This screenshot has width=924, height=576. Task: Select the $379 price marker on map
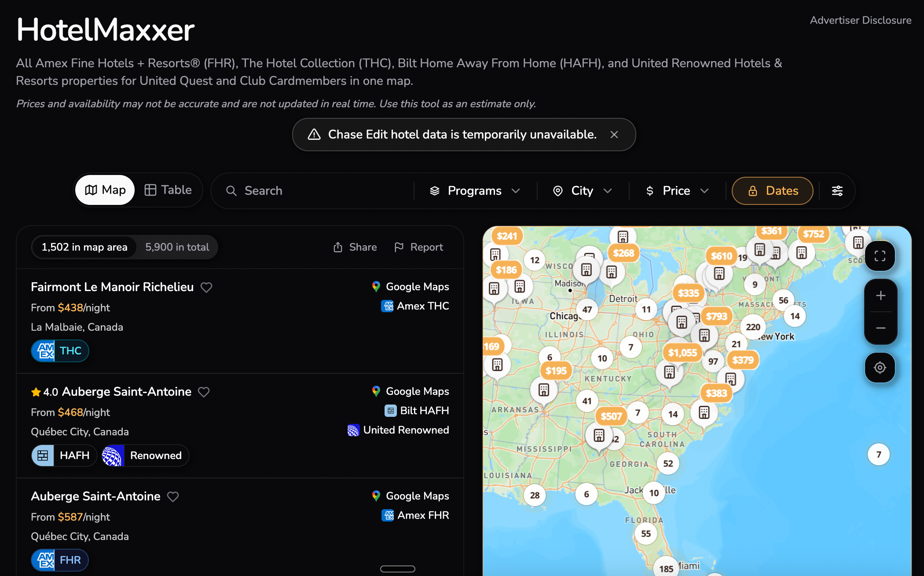pyautogui.click(x=743, y=361)
